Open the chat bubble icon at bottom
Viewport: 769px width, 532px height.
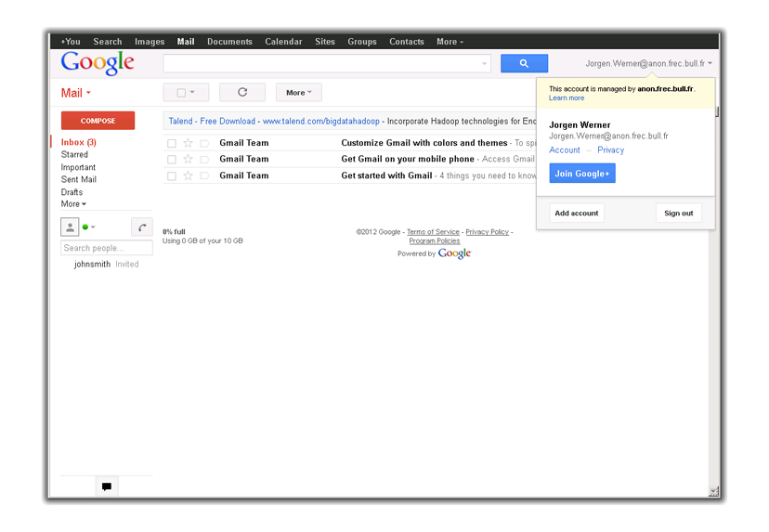[x=107, y=487]
